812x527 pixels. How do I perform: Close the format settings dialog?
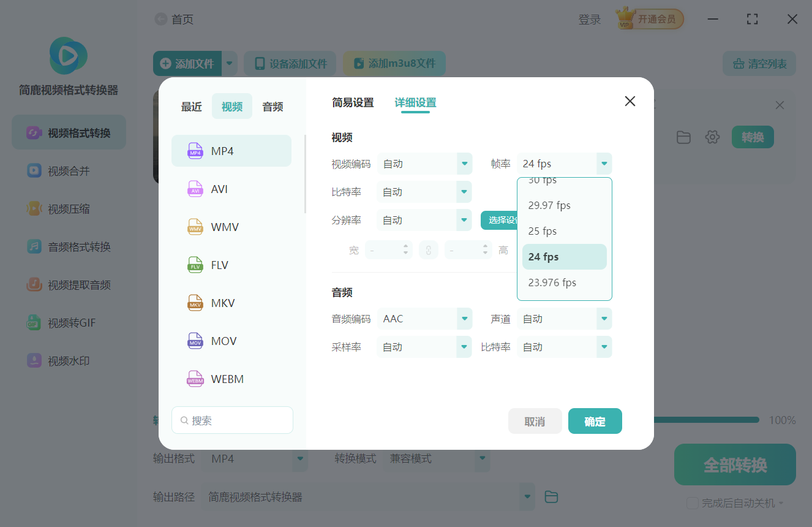[630, 102]
